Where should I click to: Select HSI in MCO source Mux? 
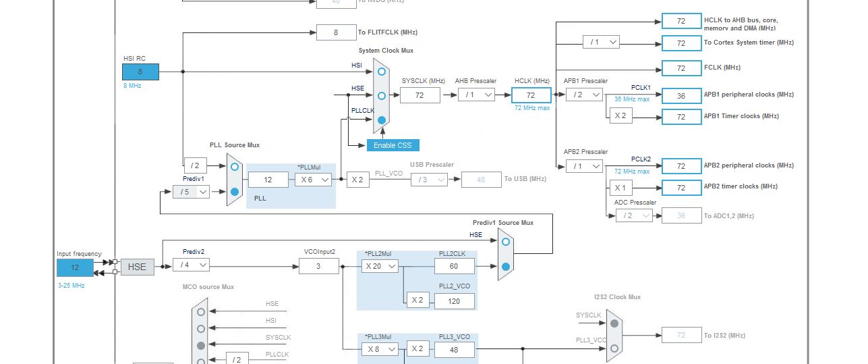coord(201,329)
